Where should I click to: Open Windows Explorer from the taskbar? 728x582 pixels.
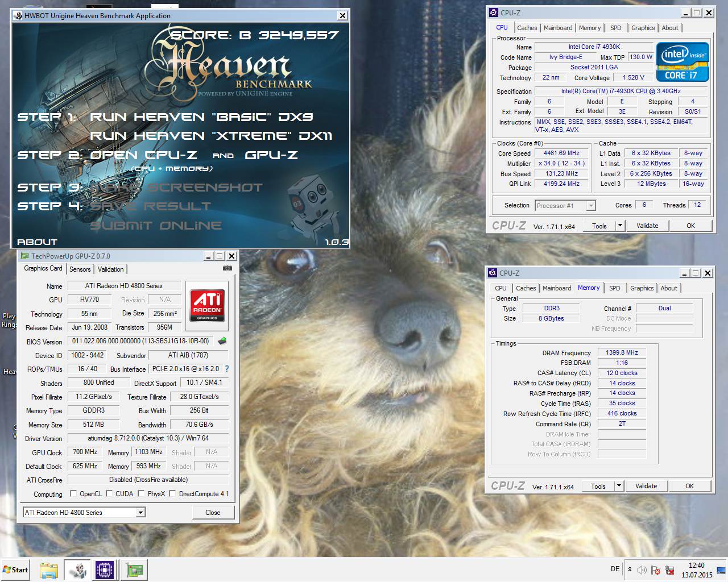(49, 570)
